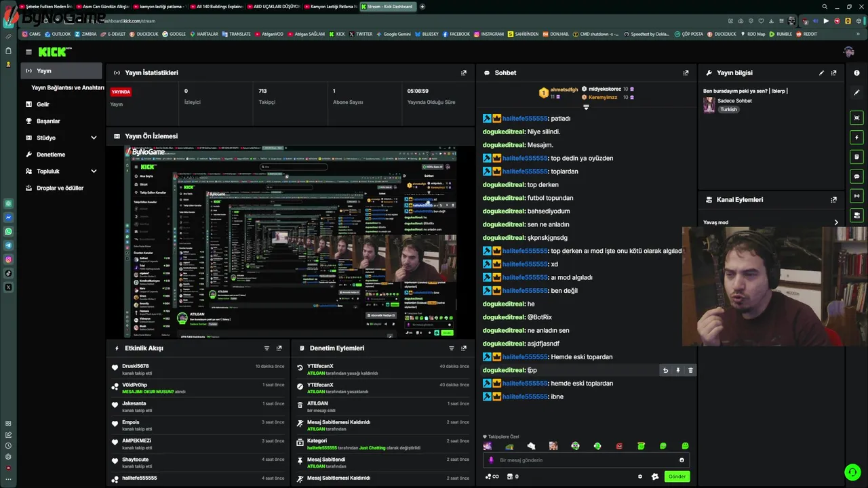Open the user avatar in top right

(x=848, y=52)
